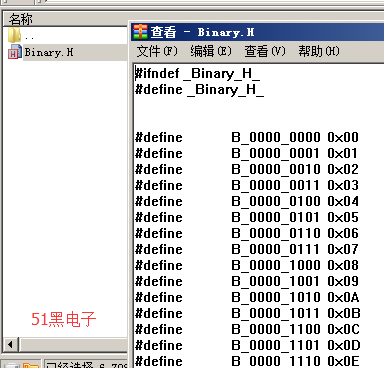The width and height of the screenshot is (384, 368).
Task: Click the 0x00 value
Action: point(343,137)
